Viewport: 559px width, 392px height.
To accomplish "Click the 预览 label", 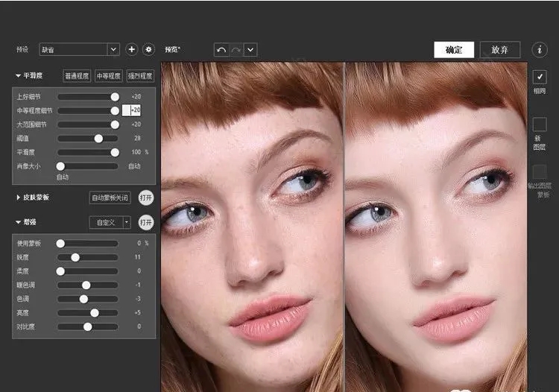I will (x=173, y=49).
